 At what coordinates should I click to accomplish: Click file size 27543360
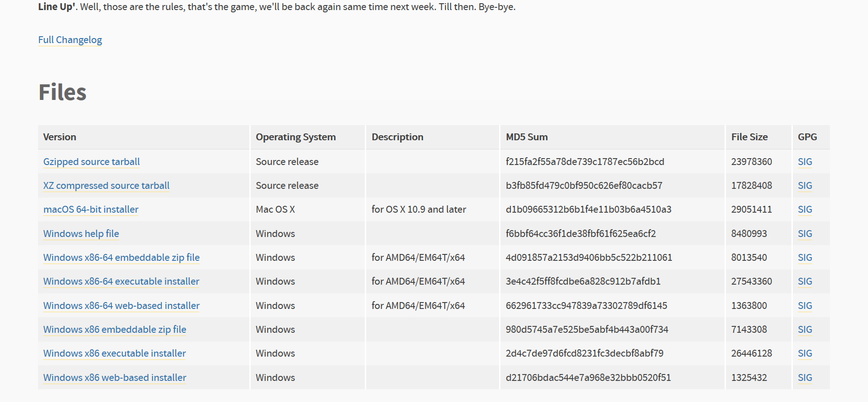[x=752, y=281]
